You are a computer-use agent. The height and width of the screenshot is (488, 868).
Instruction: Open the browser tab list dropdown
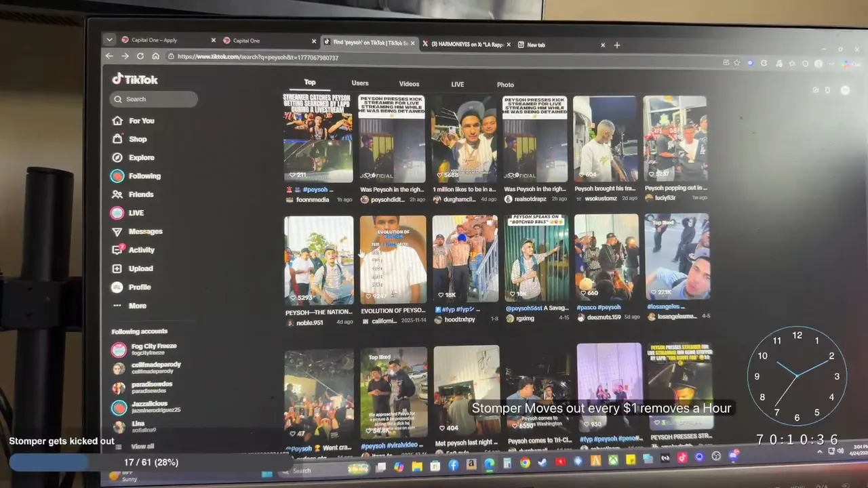[x=109, y=40]
